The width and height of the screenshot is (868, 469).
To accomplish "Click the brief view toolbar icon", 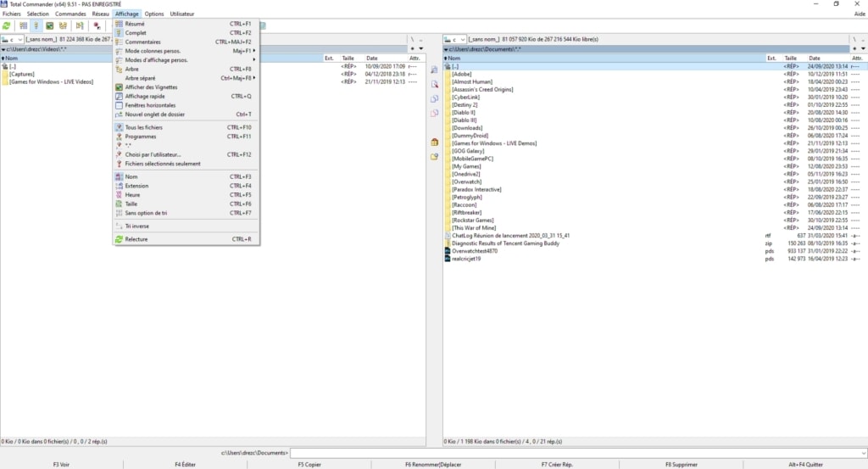I will (23, 26).
